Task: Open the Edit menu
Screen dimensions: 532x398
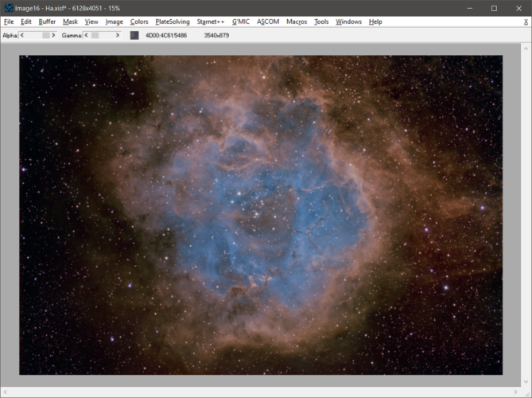Action: click(26, 21)
